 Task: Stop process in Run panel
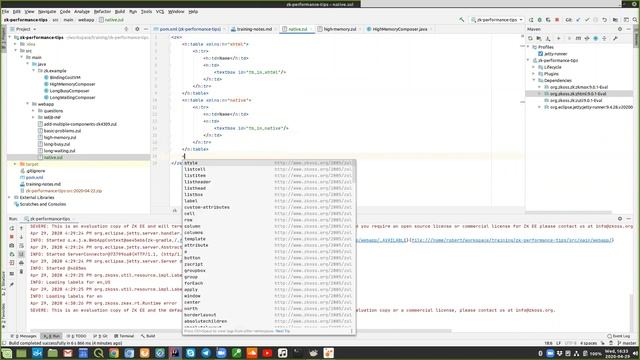click(11, 237)
